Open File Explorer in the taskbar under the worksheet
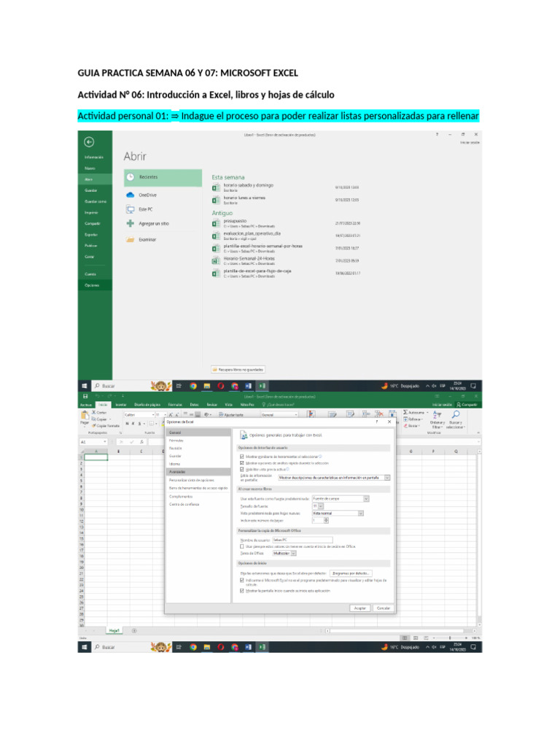The image size is (560, 747). point(207,647)
